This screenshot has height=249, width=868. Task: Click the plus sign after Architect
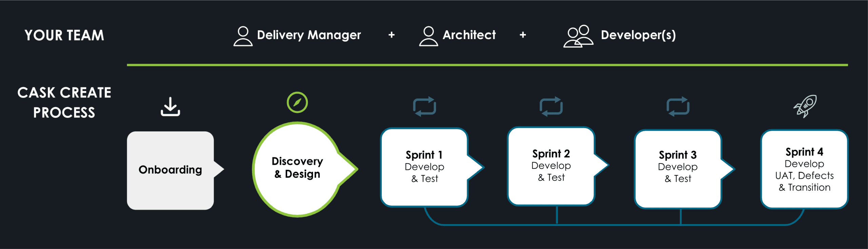pyautogui.click(x=523, y=35)
